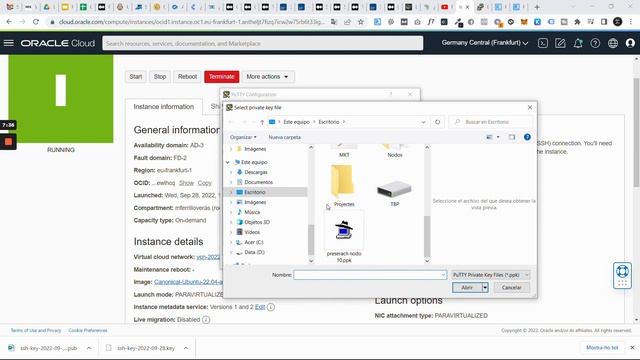Select Data (D:) in the folder tree
The height and width of the screenshot is (360, 640).
254,252
